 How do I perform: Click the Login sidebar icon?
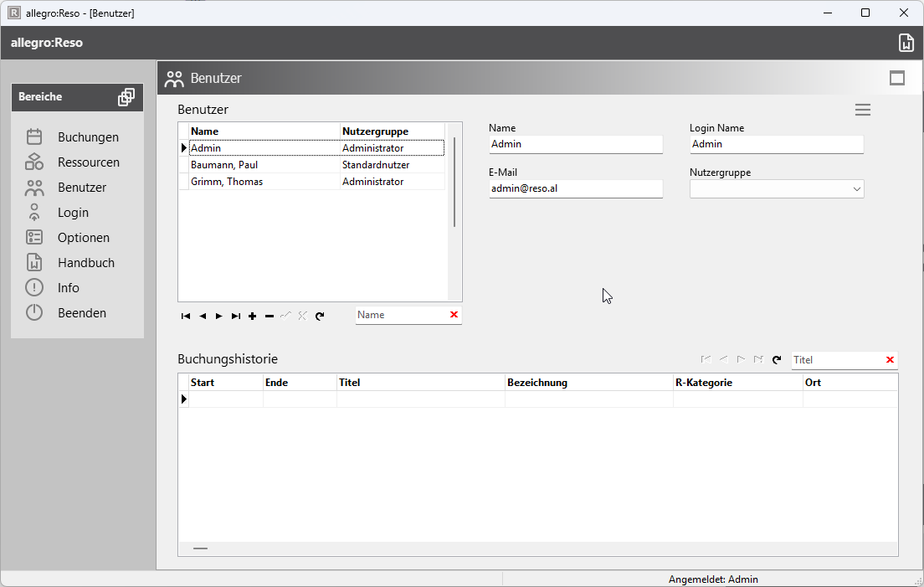[34, 213]
